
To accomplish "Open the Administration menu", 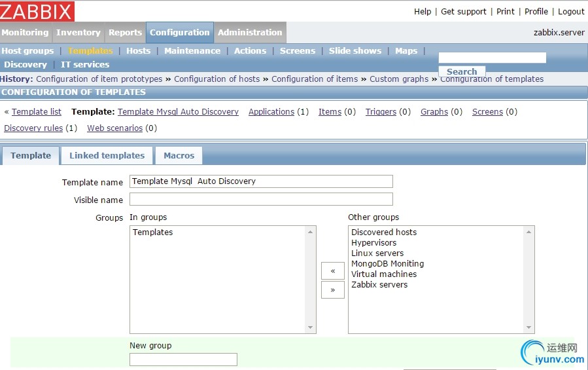I will 250,32.
